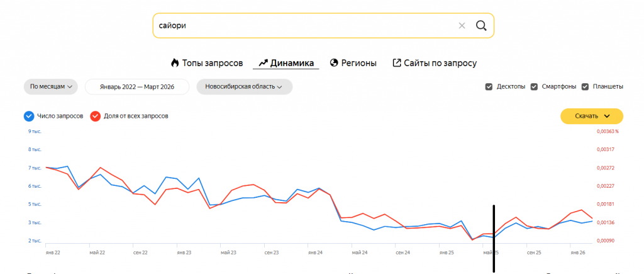This screenshot has height=274, width=644.
Task: Open the Скачать download dropdown
Action: 592,116
